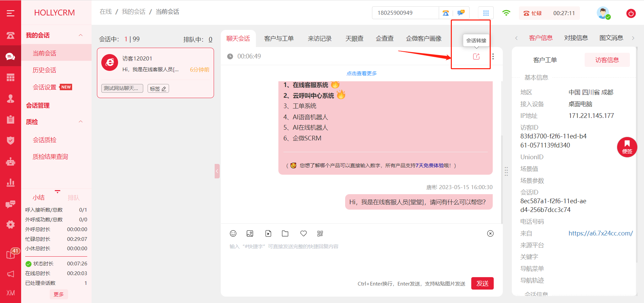Switch to 图文消息 tab
644x303 pixels.
click(611, 38)
